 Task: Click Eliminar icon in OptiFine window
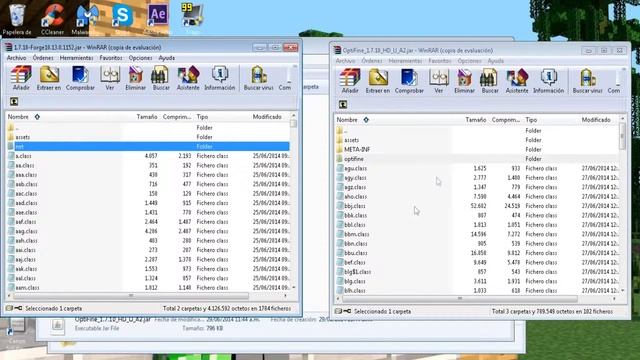[x=464, y=81]
